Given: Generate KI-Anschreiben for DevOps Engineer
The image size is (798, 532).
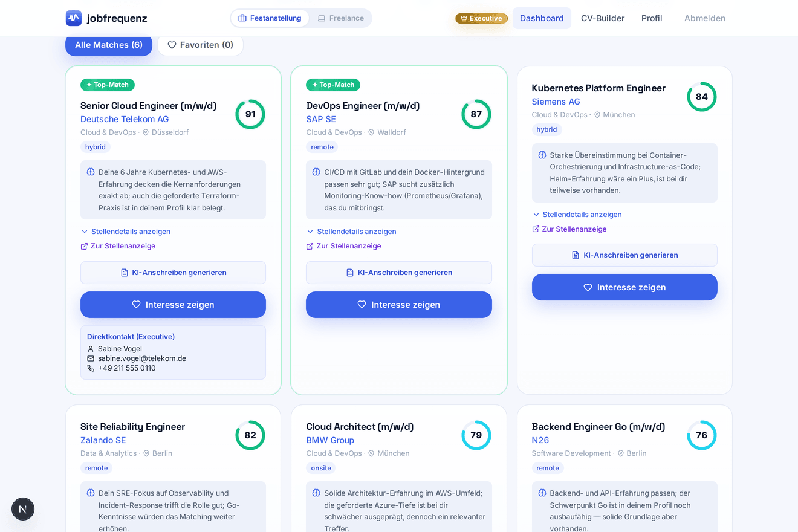Looking at the screenshot, I should (399, 273).
